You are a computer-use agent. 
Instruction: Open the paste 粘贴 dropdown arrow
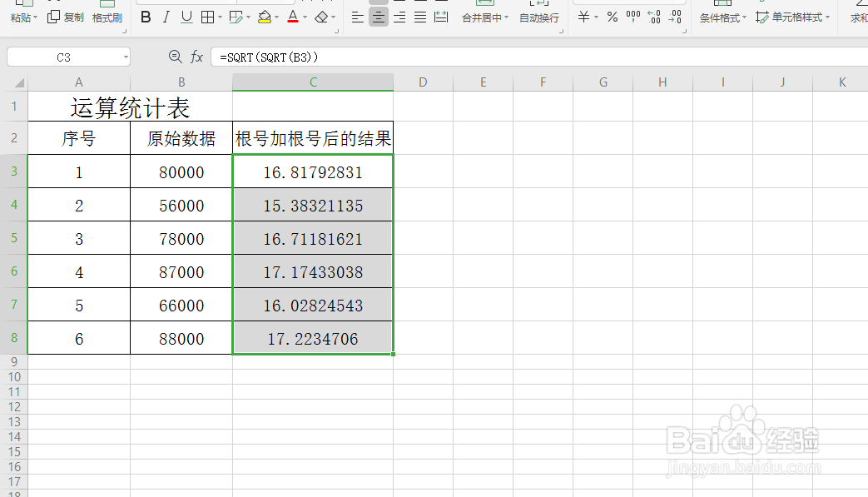36,17
